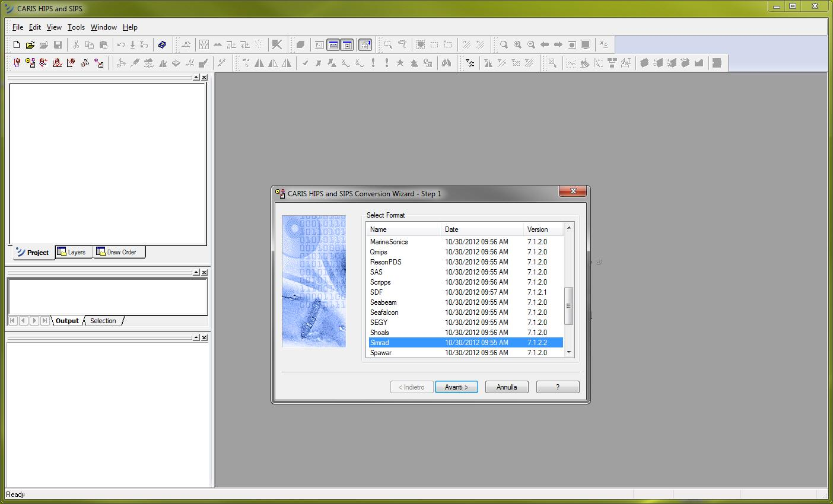Select the Seabeam format row

coord(466,302)
